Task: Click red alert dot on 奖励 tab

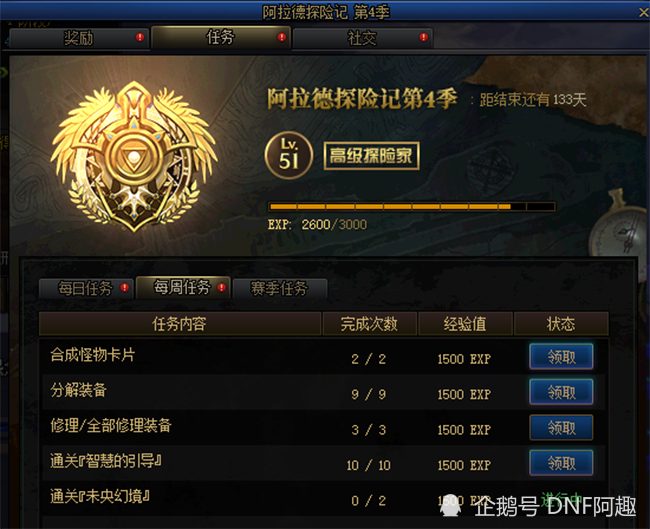Action: tap(140, 37)
